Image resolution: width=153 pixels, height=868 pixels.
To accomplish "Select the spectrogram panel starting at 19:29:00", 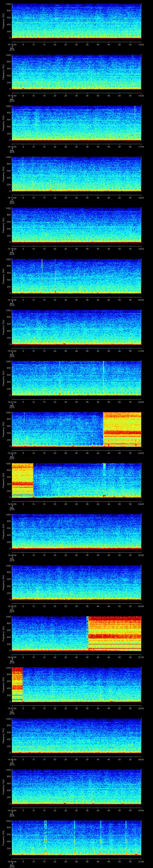I will pyautogui.click(x=76, y=787).
